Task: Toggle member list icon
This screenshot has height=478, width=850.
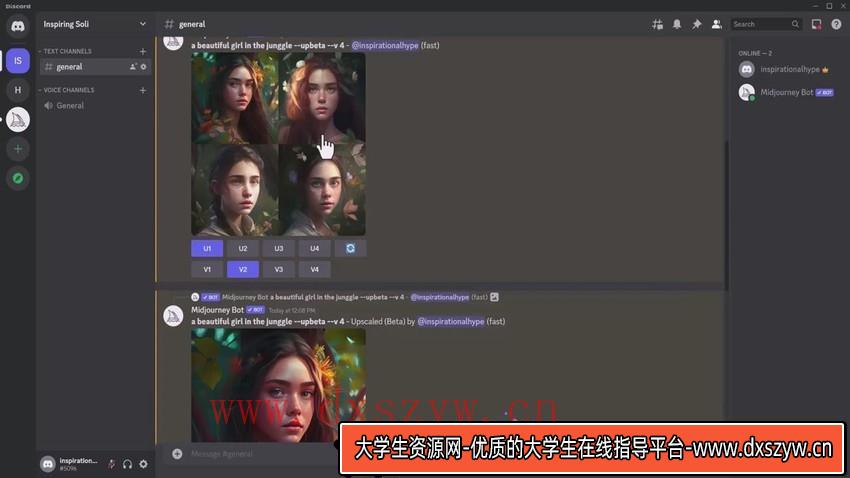Action: coord(716,24)
